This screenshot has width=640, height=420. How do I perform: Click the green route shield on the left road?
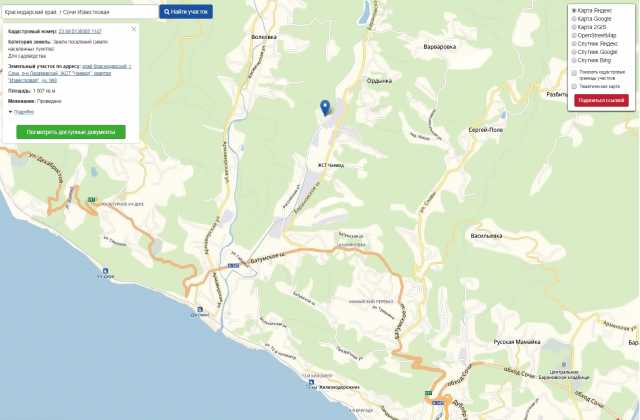click(x=91, y=200)
